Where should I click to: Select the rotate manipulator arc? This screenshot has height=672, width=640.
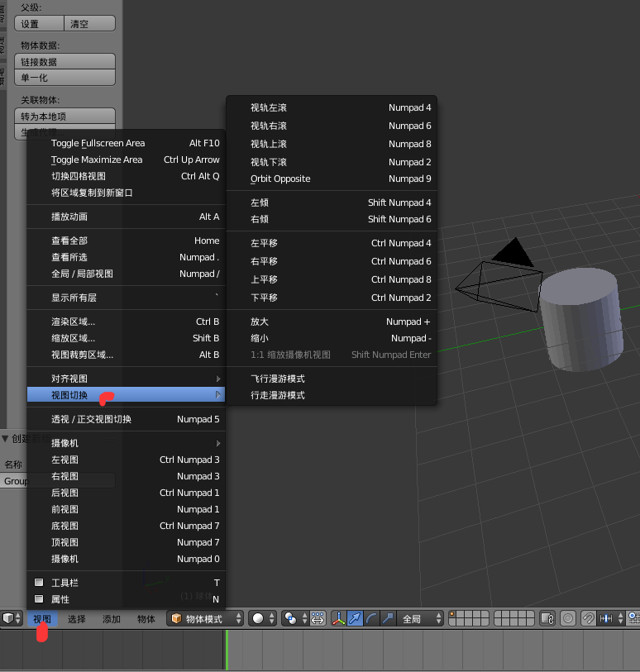coord(371,618)
